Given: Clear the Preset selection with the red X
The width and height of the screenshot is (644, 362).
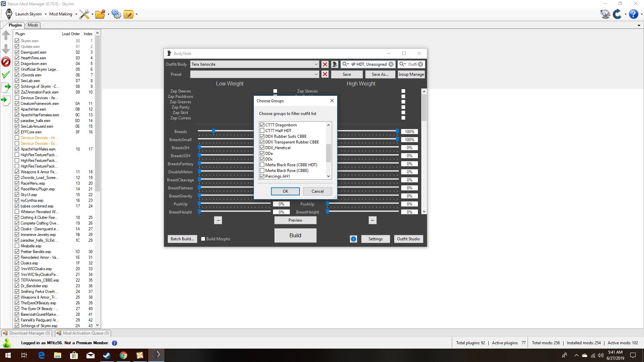Looking at the screenshot, I should click(325, 74).
